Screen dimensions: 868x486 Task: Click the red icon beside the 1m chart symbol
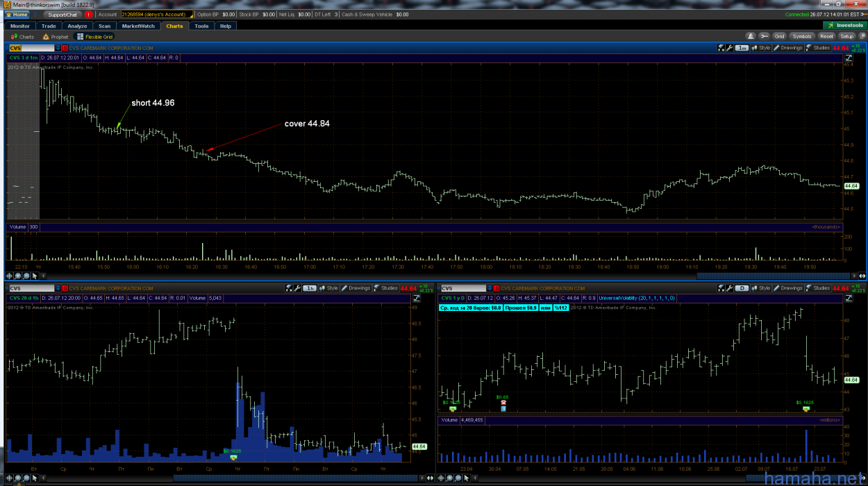click(65, 48)
